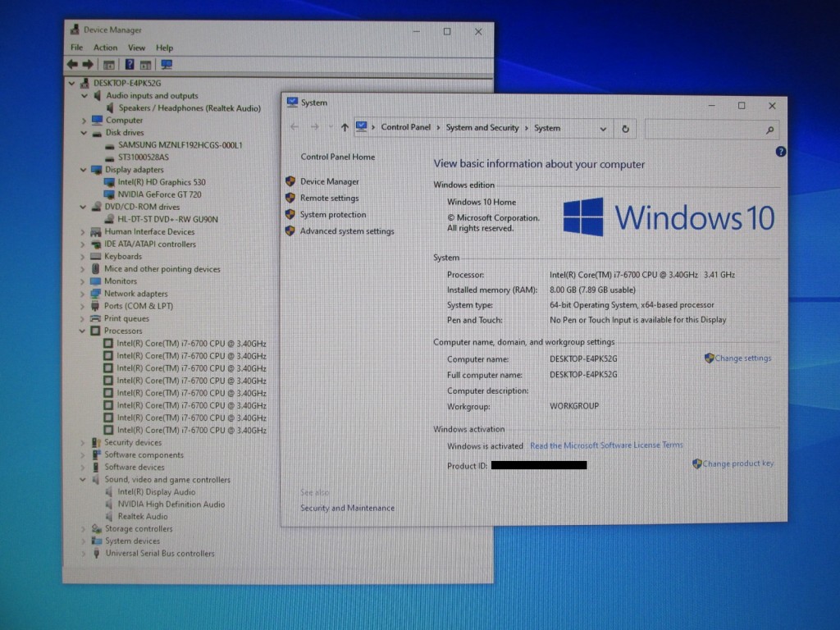
Task: Select the Intel(R) HD Graphics 530 adapter
Action: pyautogui.click(x=162, y=182)
